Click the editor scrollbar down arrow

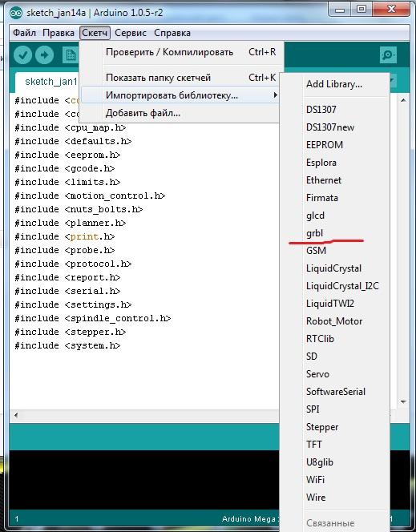coord(403,402)
